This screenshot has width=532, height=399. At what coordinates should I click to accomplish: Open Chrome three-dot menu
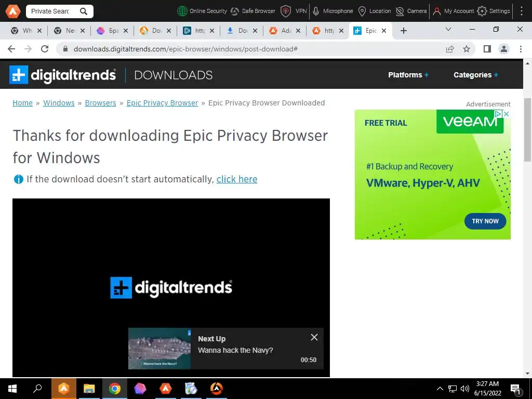click(521, 49)
